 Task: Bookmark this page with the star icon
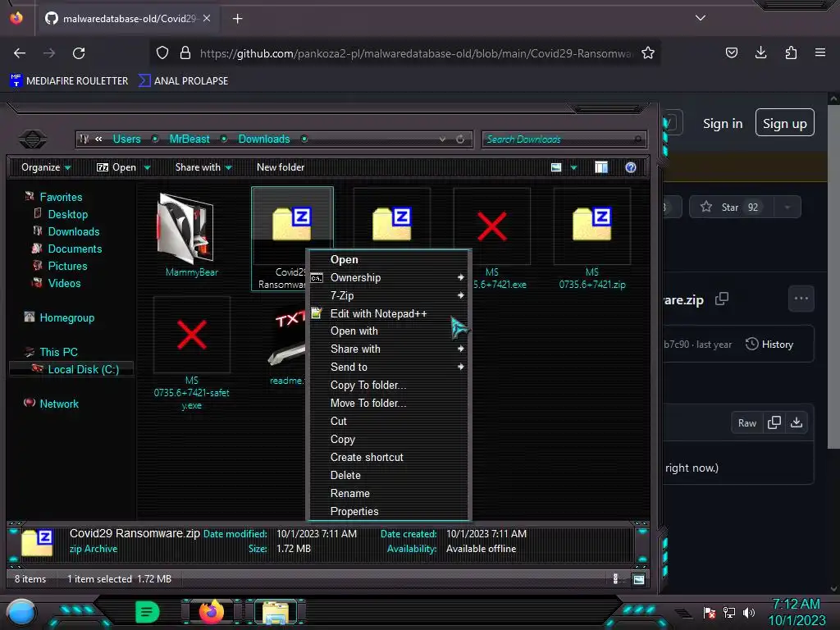(648, 53)
